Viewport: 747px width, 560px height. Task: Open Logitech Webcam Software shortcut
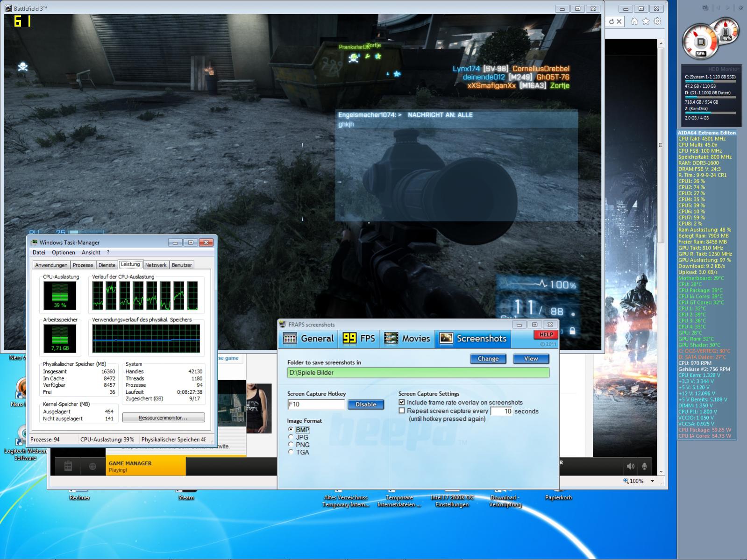coord(24,442)
